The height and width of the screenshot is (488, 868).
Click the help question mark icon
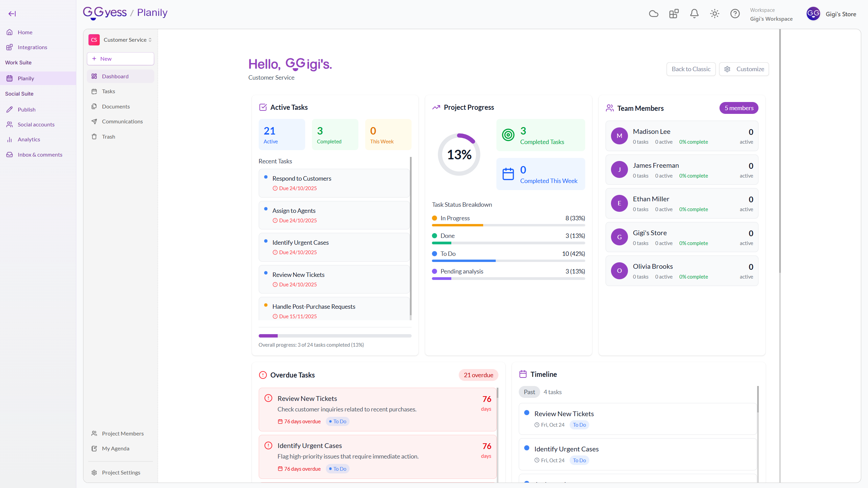pos(735,14)
